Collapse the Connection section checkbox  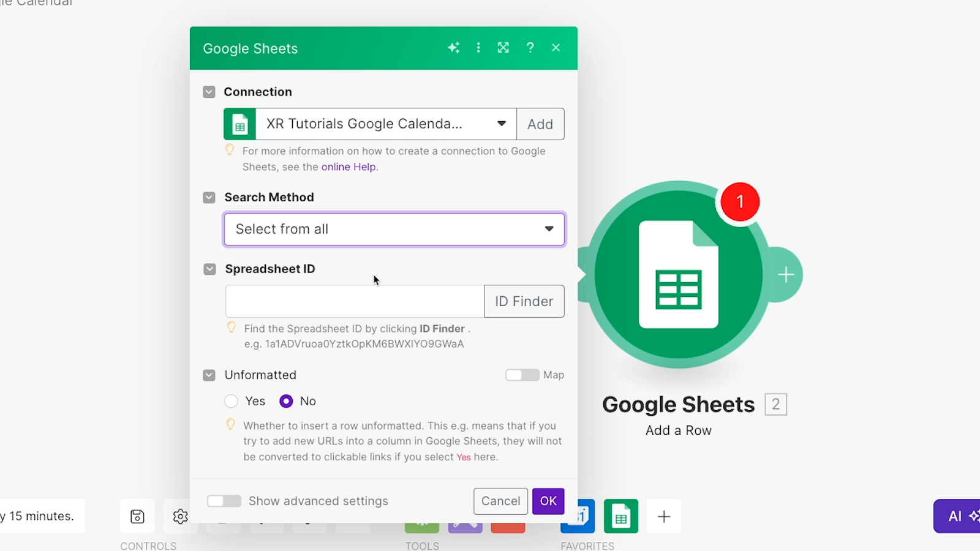click(209, 92)
